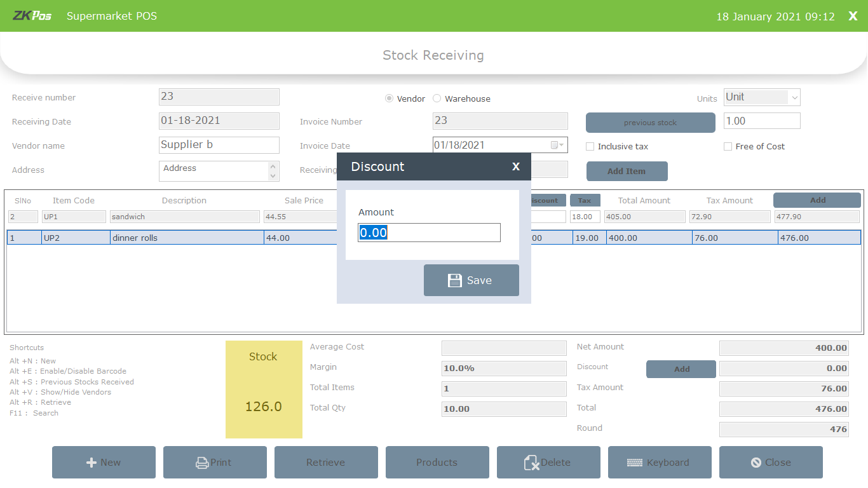Click the Invoice Number field
868x488 pixels.
(500, 121)
